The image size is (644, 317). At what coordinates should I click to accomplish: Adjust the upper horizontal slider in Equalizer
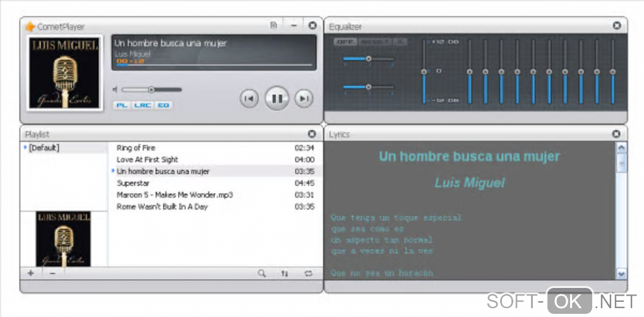[369, 59]
